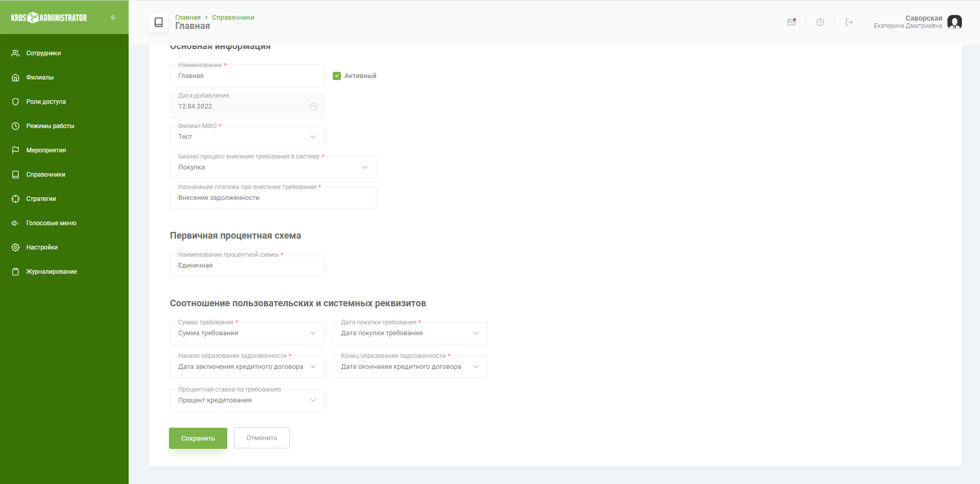Click the help question mark icon
Screen dimensions: 980x484
click(820, 22)
